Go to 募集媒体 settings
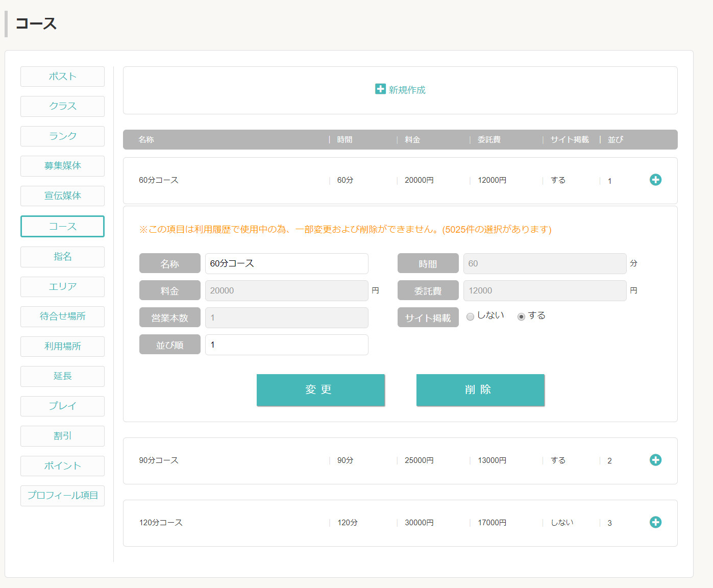The height and width of the screenshot is (588, 713). pos(62,166)
